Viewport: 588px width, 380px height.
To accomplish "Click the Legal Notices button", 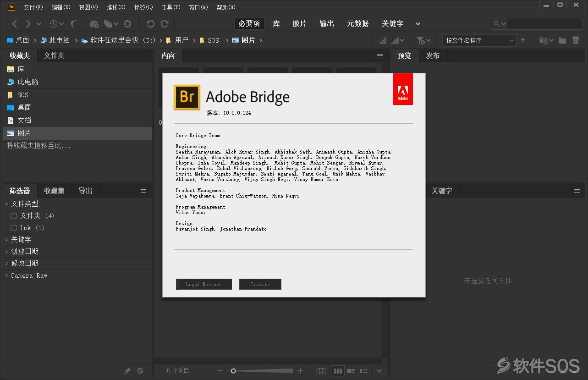I will pyautogui.click(x=204, y=284).
